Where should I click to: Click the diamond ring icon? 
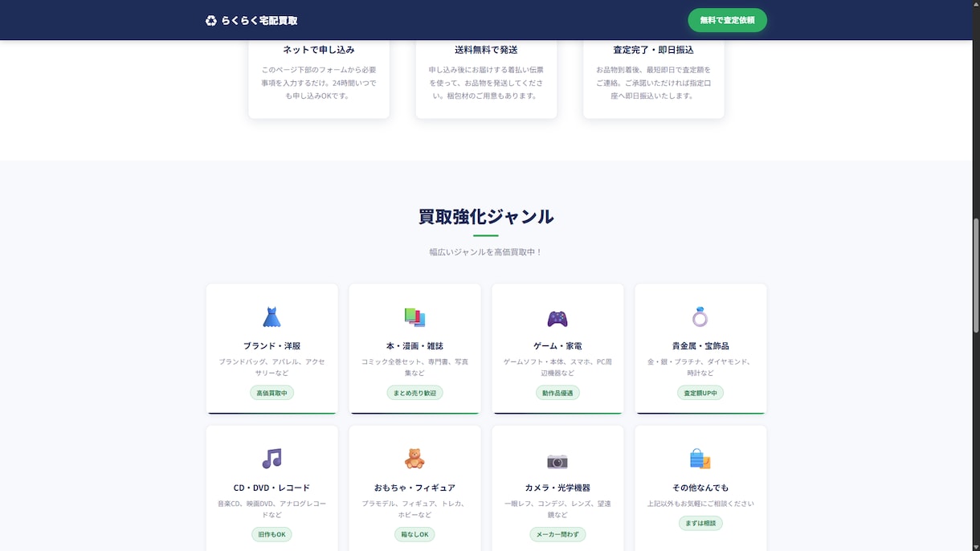tap(700, 317)
